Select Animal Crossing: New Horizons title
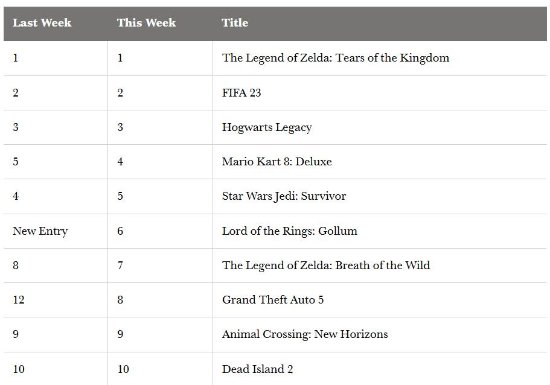The height and width of the screenshot is (385, 550). (x=305, y=334)
